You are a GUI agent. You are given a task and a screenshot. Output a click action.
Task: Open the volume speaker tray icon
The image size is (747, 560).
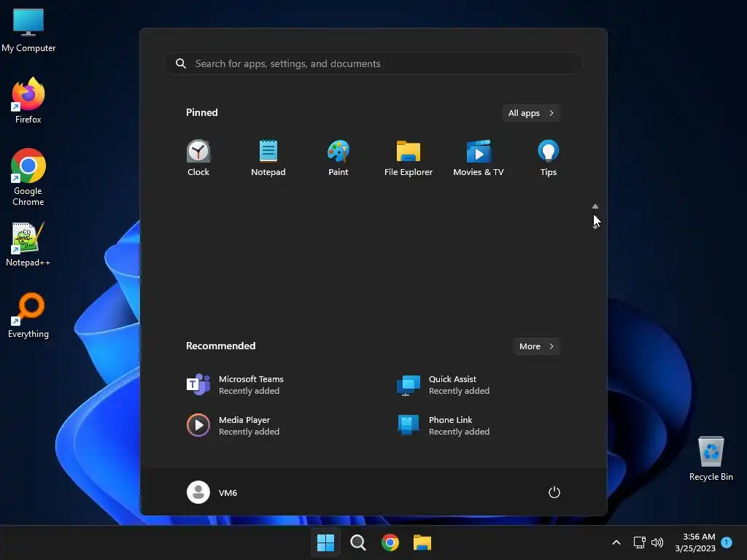tap(657, 542)
